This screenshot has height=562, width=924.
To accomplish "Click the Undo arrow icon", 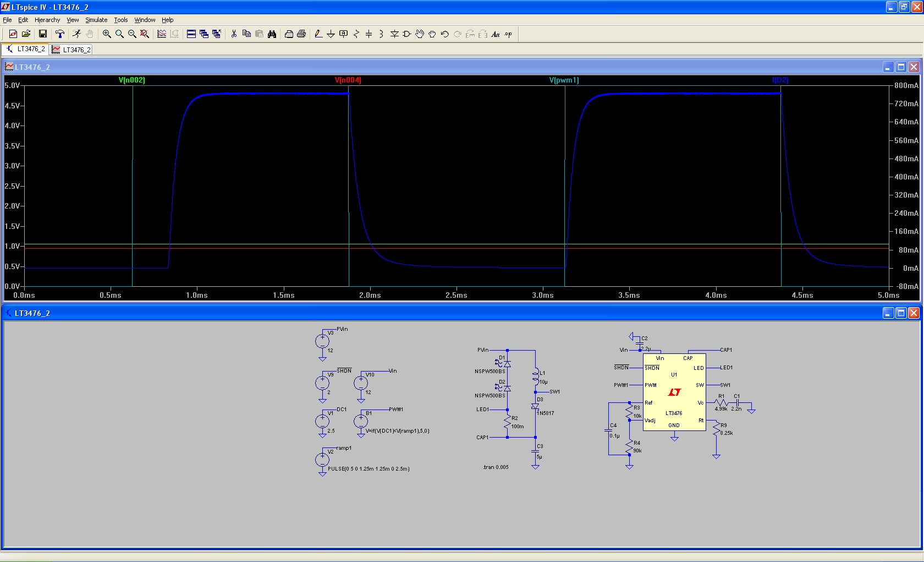I will point(444,34).
